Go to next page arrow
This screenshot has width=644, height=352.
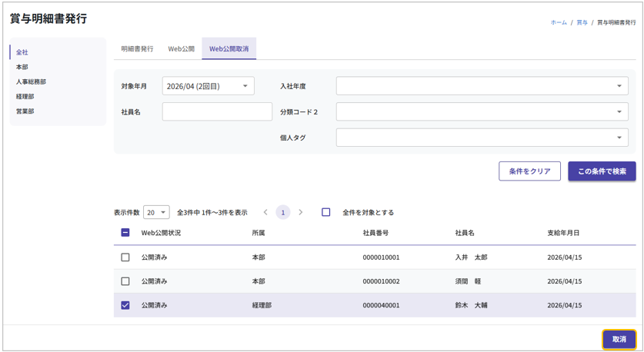301,212
